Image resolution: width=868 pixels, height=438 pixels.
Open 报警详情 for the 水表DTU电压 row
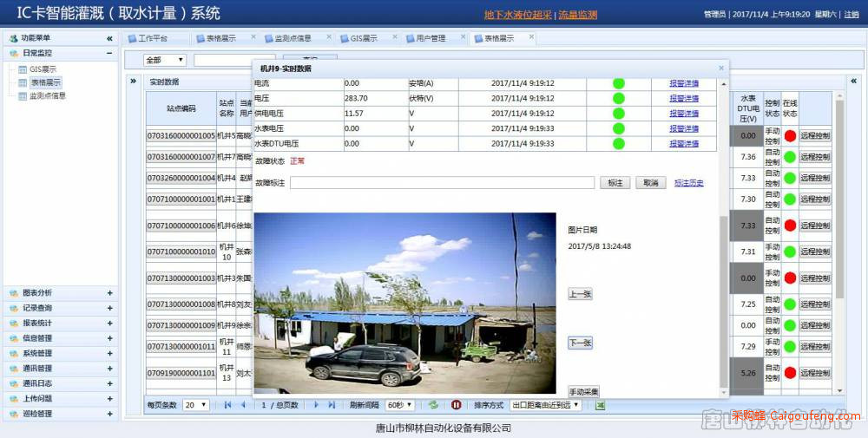(x=684, y=144)
